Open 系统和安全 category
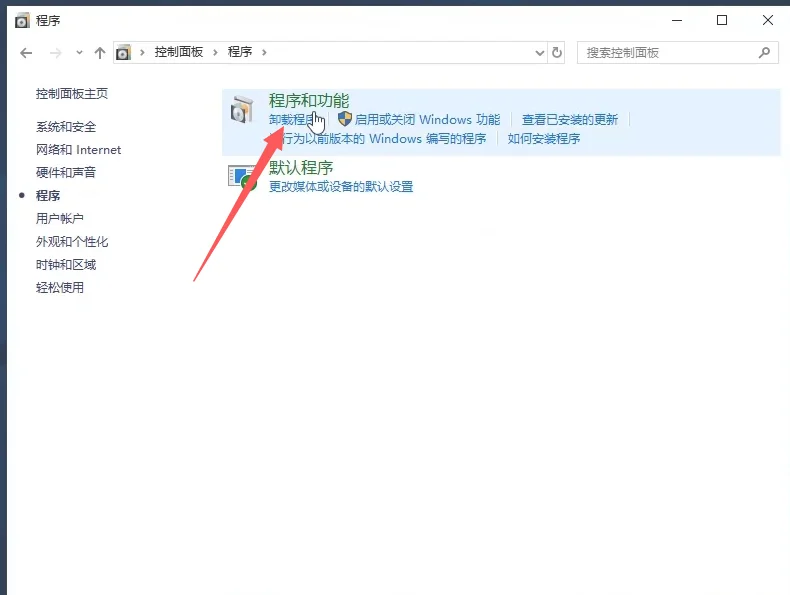 click(x=65, y=127)
